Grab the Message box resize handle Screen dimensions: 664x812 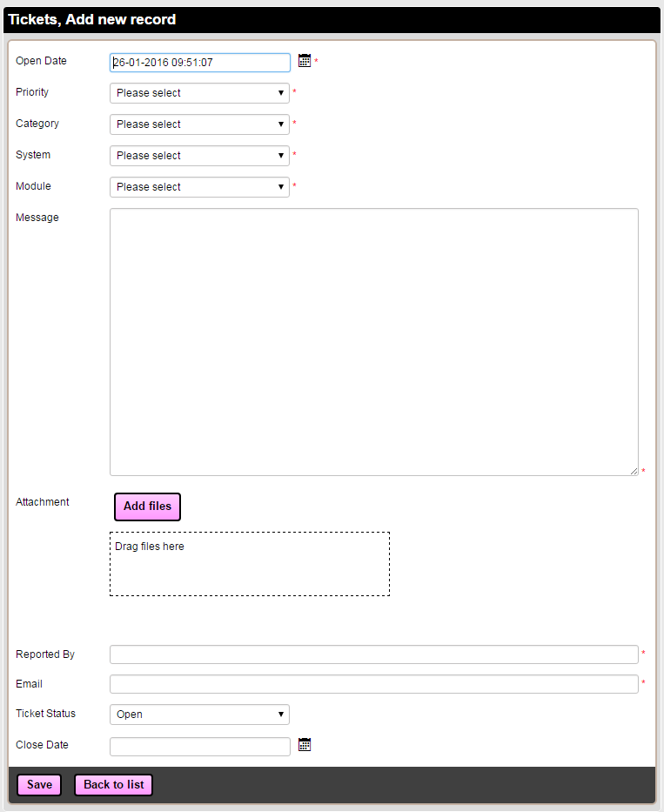[x=634, y=471]
